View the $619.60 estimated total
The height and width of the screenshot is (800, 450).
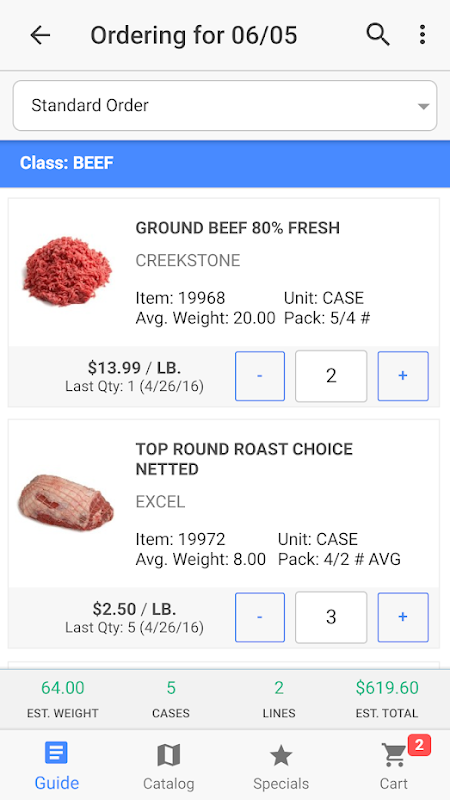(x=387, y=688)
